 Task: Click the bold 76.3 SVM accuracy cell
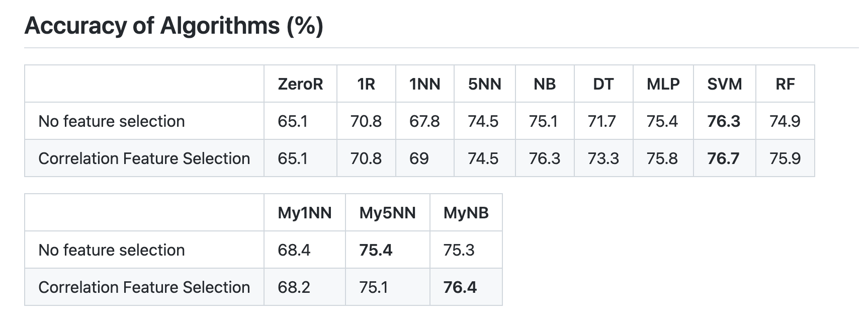tap(724, 121)
